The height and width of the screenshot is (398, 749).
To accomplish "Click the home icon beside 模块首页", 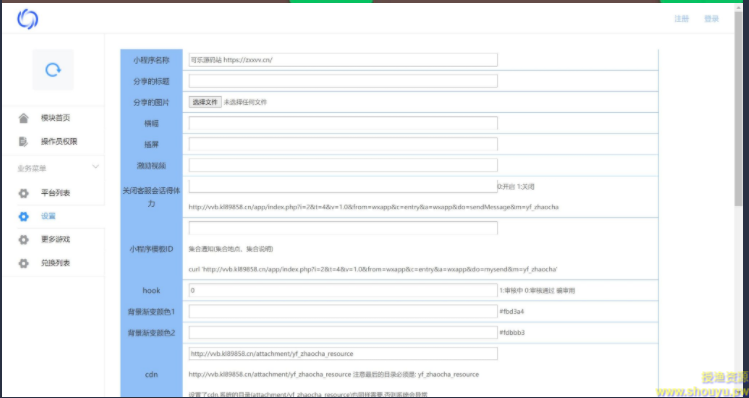I will 23,118.
